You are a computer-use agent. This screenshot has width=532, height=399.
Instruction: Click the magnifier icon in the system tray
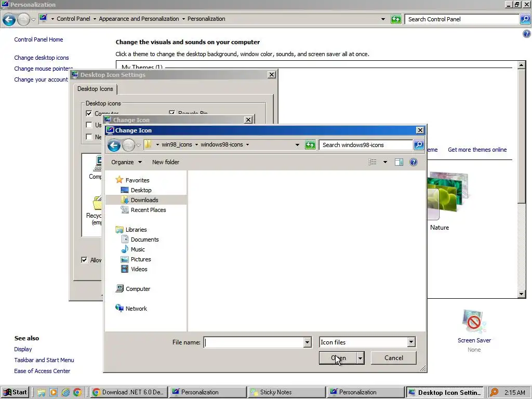(x=494, y=392)
